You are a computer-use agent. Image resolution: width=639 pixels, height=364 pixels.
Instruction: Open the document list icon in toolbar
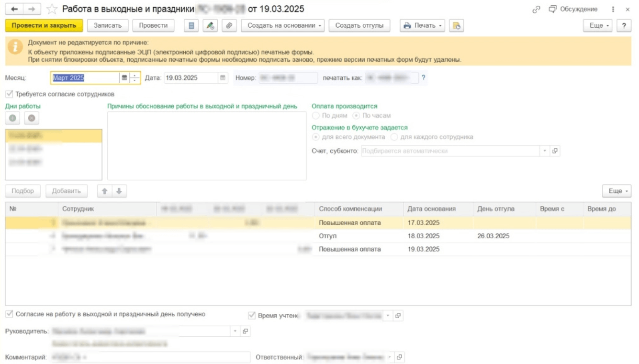pyautogui.click(x=191, y=26)
